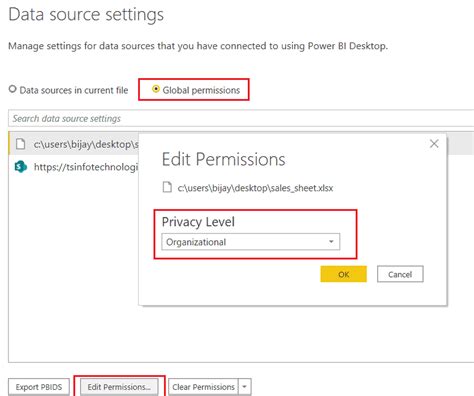Select the https://tsinfotechnologi SharePoint entry
The image size is (474, 396).
(x=74, y=167)
